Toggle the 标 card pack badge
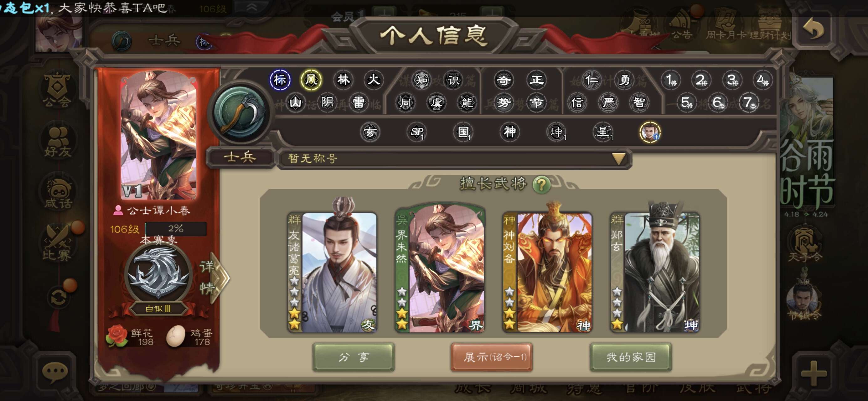Image resolution: width=868 pixels, height=401 pixels. click(280, 80)
